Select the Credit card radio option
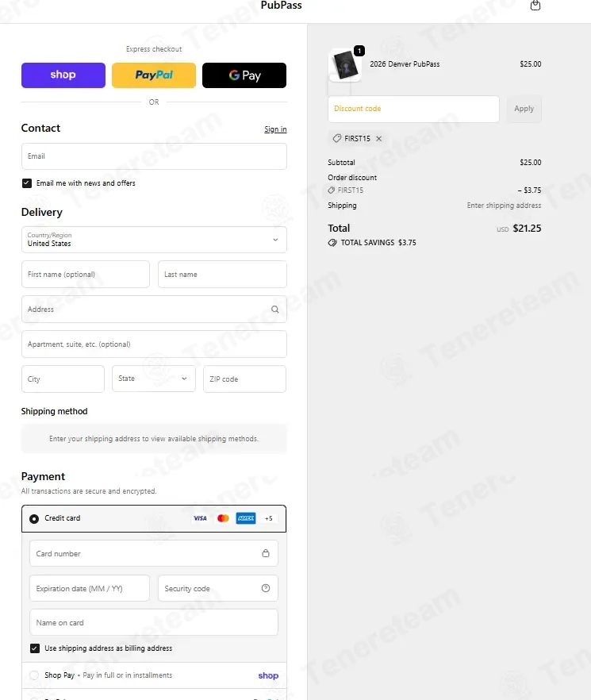Image resolution: width=591 pixels, height=700 pixels. 34,519
